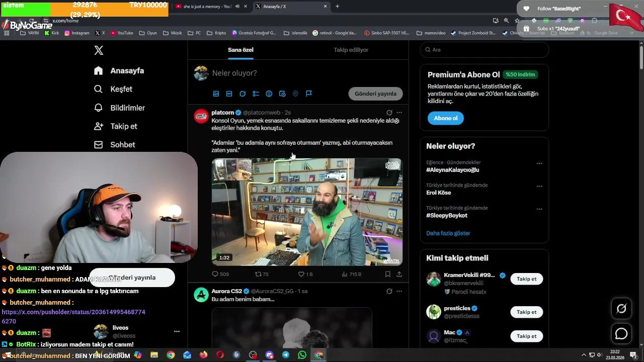Bookmark platcorn's post
Image resolution: width=644 pixels, height=362 pixels.
pos(387,274)
